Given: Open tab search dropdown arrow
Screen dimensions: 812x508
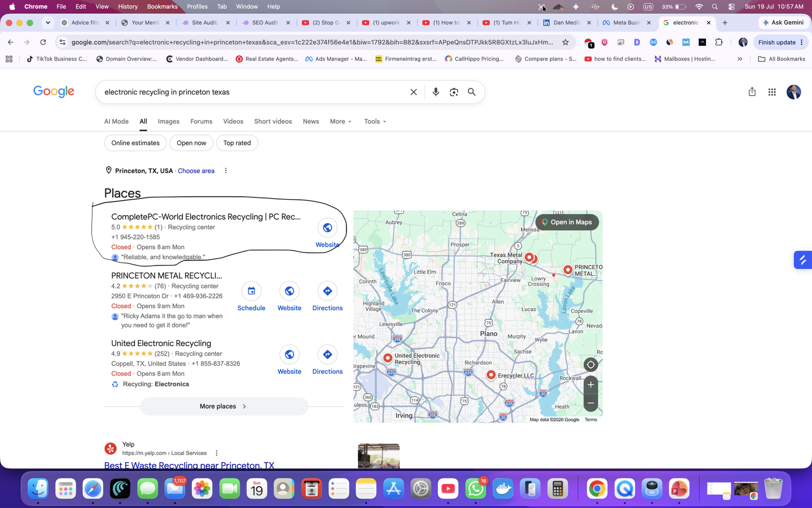Looking at the screenshot, I should coord(48,22).
